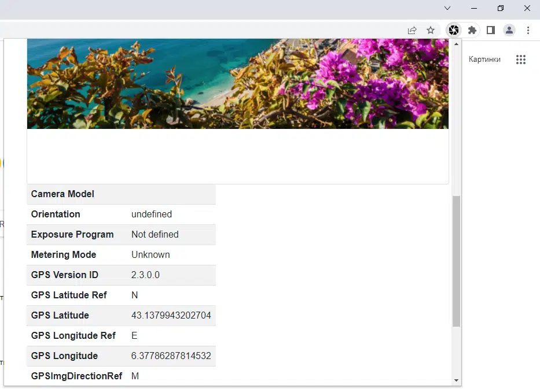The image size is (540, 392).
Task: Click the Orientation value undefined
Action: coord(152,214)
